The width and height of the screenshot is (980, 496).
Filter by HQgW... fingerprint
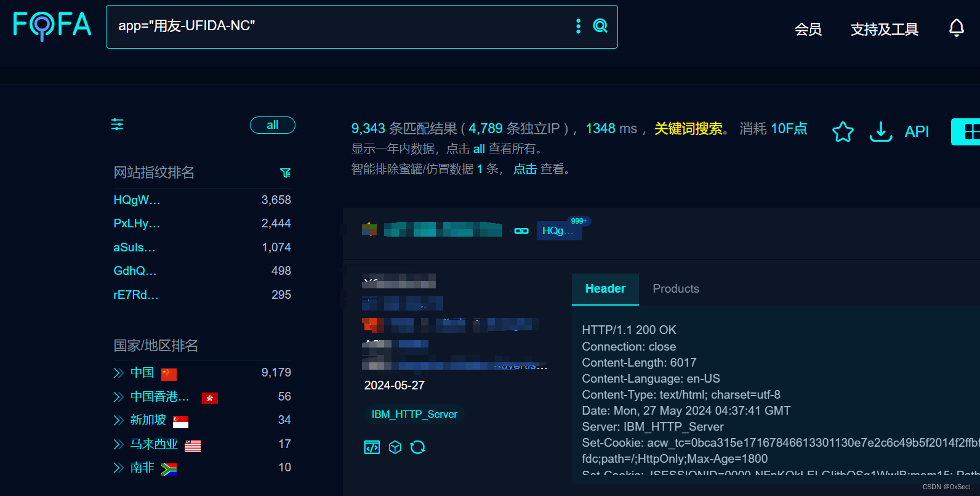pos(137,200)
